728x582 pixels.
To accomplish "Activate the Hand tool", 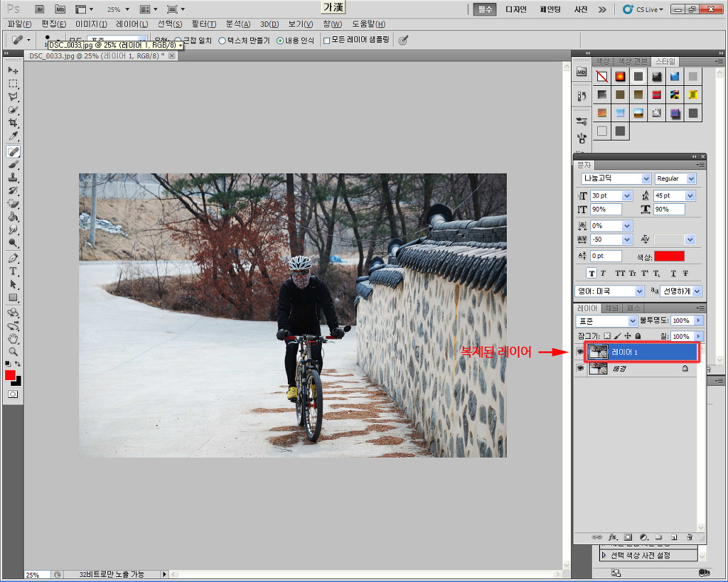I will pyautogui.click(x=13, y=338).
